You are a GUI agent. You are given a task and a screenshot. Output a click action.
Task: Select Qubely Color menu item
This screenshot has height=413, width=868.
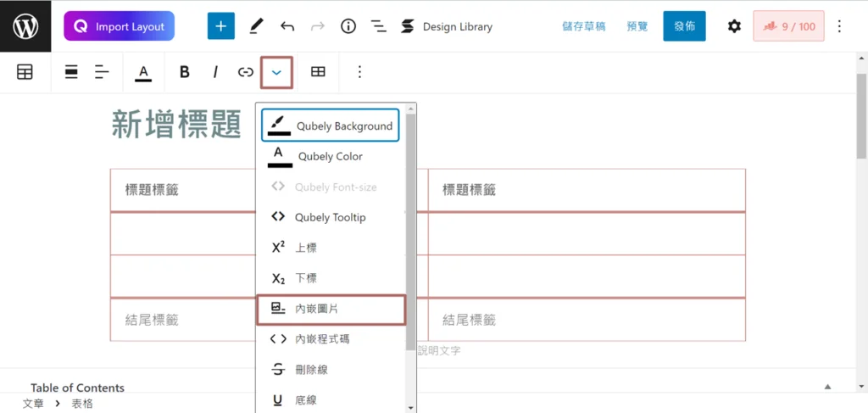point(331,157)
